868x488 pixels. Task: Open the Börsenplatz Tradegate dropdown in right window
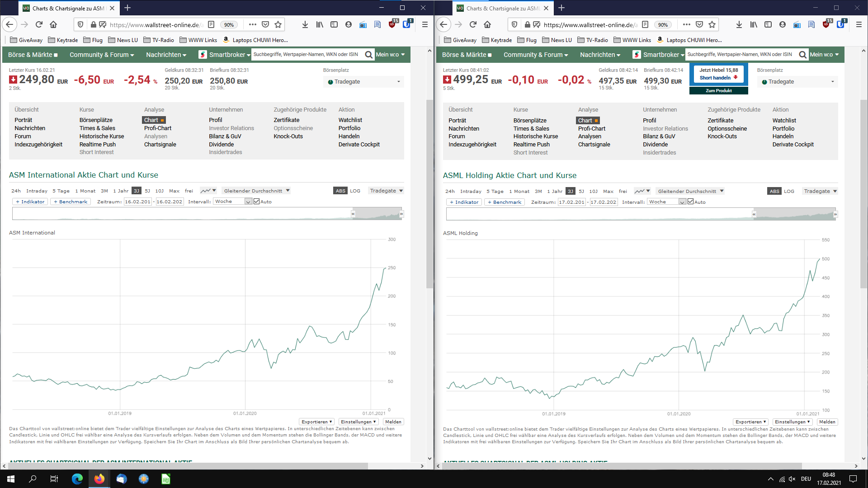pos(797,82)
